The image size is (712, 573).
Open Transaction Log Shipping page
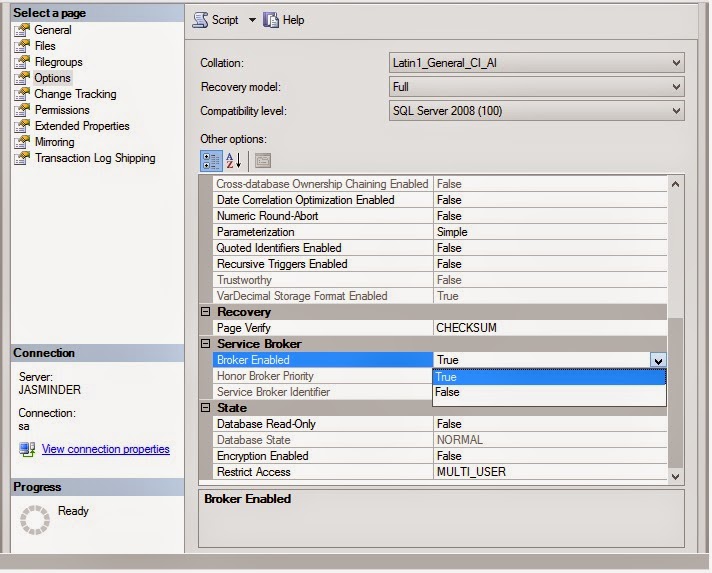tap(95, 158)
